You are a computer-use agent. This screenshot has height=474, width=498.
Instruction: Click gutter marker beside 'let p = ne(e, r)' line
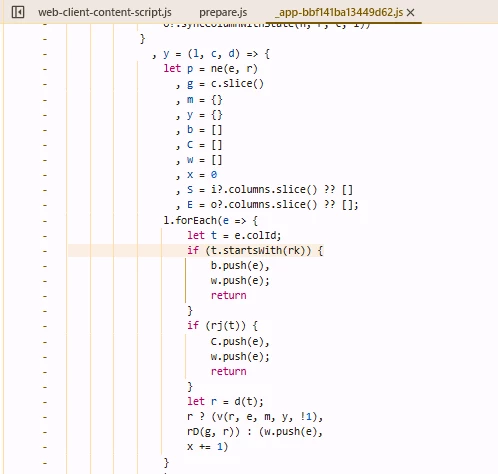(45, 69)
